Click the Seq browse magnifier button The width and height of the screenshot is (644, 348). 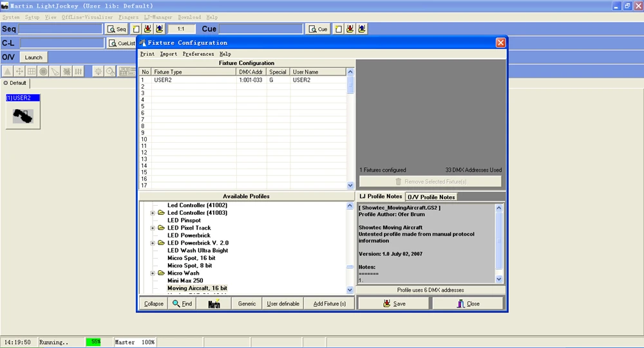point(117,29)
